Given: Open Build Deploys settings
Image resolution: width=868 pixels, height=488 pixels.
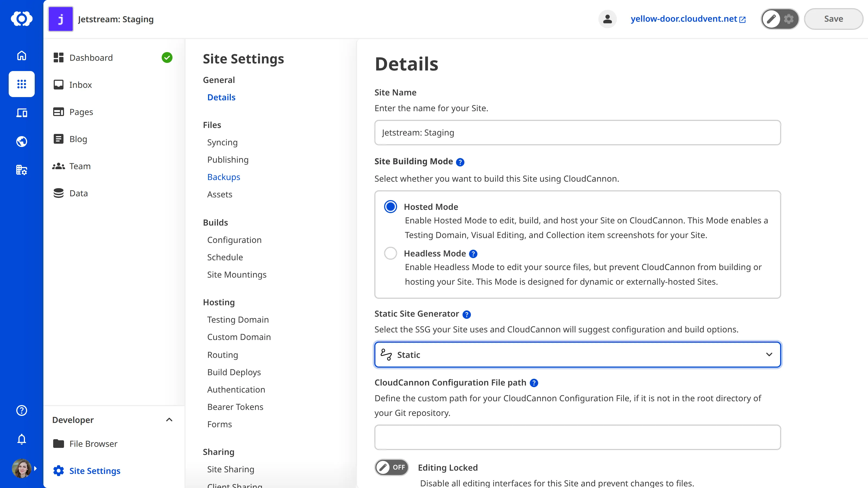Looking at the screenshot, I should [x=234, y=372].
